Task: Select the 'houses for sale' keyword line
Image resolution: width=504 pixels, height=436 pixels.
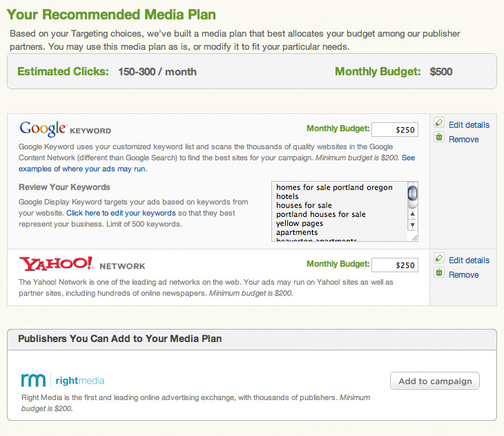Action: (304, 205)
